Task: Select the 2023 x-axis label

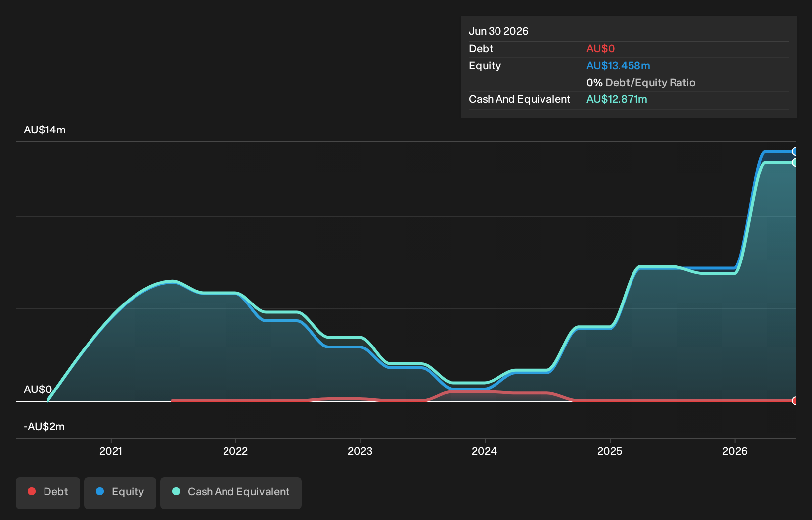Action: [x=360, y=451]
